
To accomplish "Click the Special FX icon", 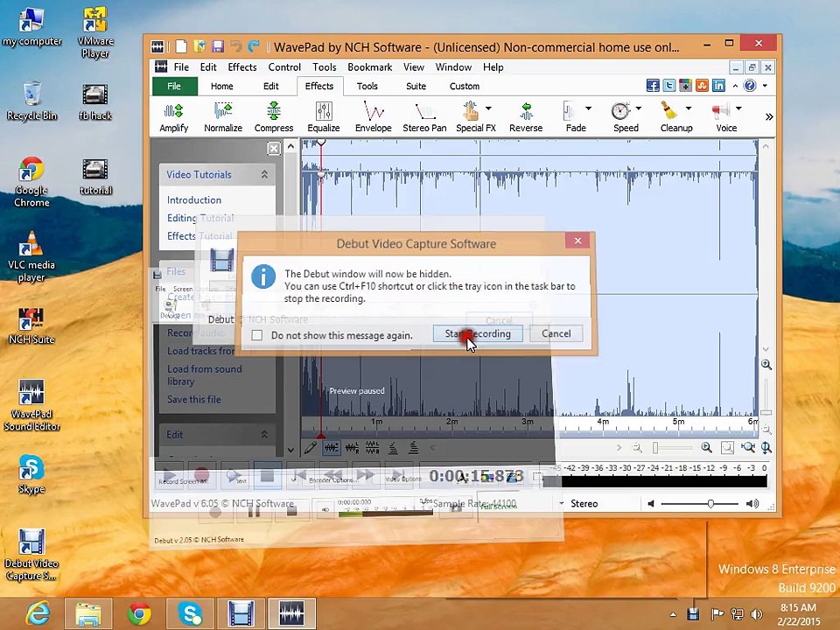I will point(471,111).
